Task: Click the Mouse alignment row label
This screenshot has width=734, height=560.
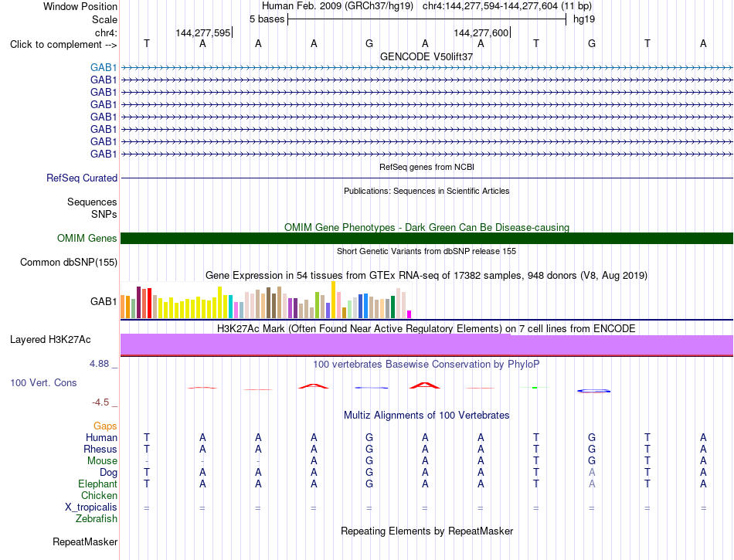Action: click(x=103, y=461)
